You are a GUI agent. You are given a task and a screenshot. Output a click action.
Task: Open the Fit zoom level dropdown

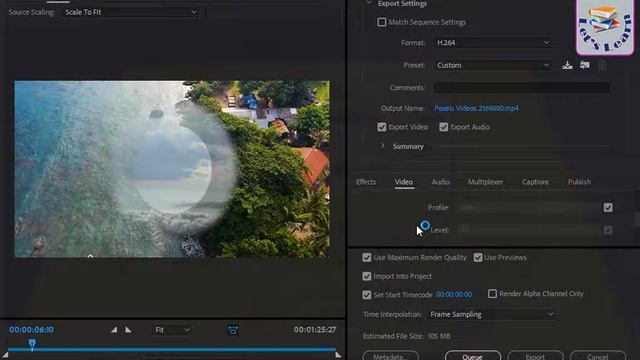click(172, 330)
